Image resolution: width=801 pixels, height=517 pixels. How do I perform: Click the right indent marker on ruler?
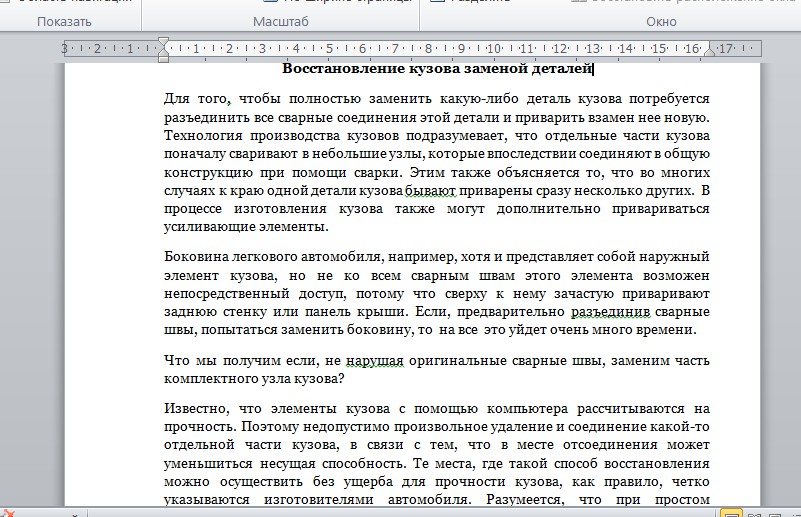(x=709, y=51)
